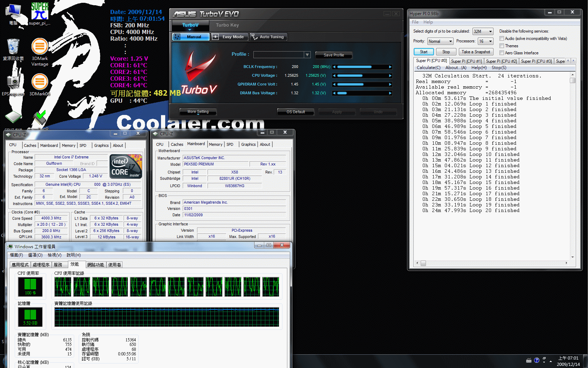
Task: Click Hyper PI output vertical scrollbar
Action: 573,166
